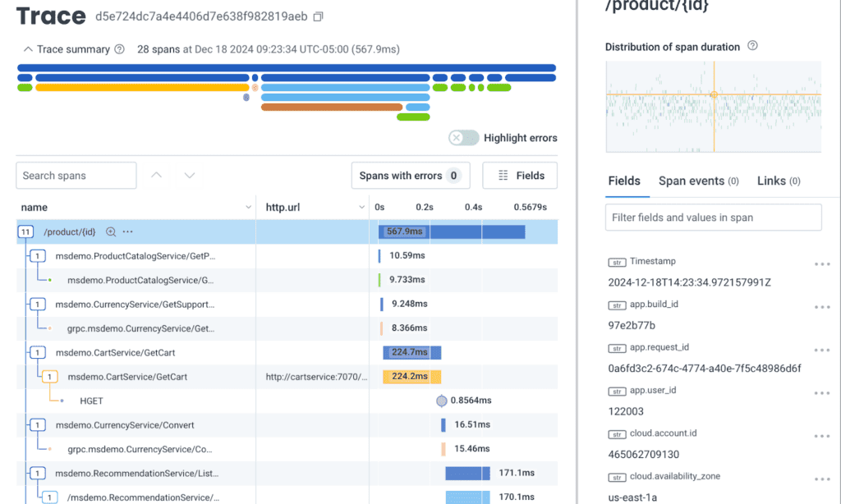Collapse msdemo.CartService/GetCart child count box
Image resolution: width=841 pixels, height=504 pixels.
(x=38, y=353)
